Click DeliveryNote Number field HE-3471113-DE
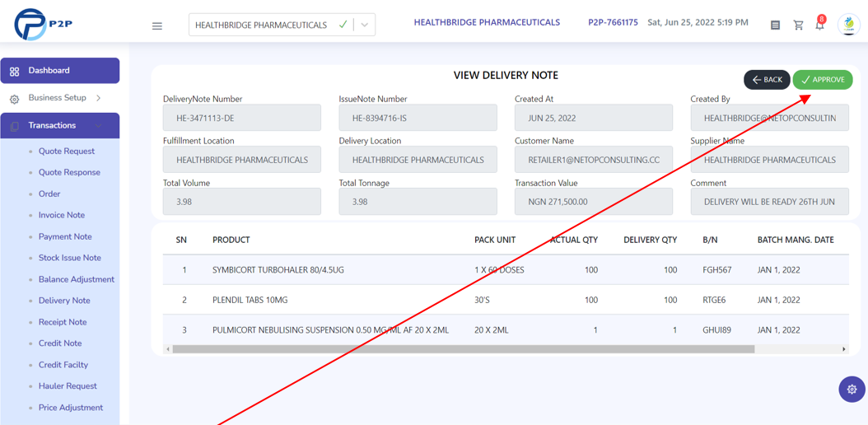The image size is (868, 425). click(242, 118)
